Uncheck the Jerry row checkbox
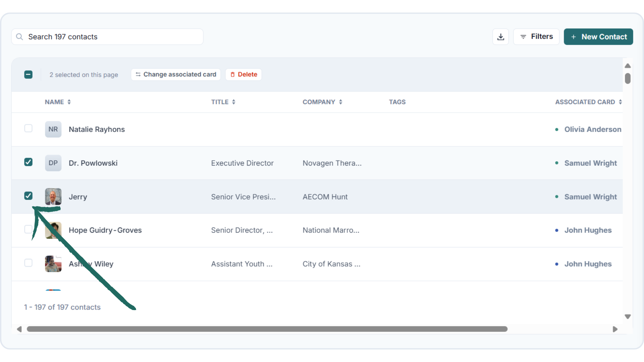 click(29, 196)
